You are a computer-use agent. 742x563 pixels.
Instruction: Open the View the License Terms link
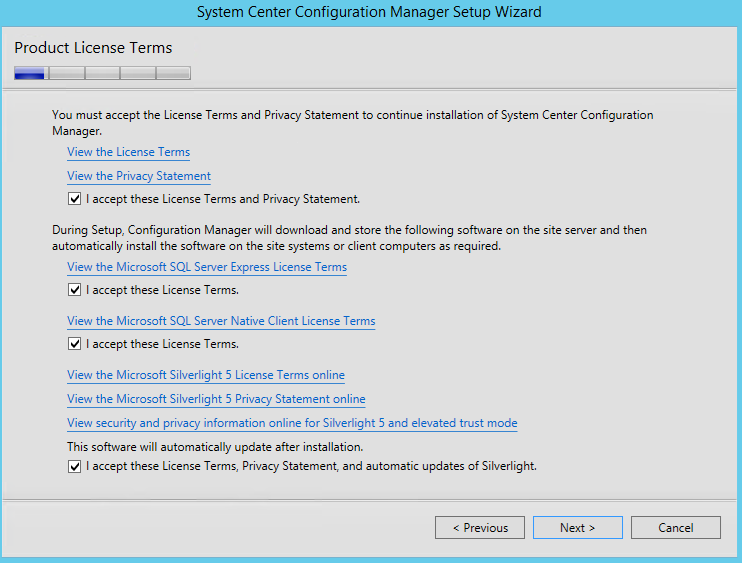click(128, 152)
